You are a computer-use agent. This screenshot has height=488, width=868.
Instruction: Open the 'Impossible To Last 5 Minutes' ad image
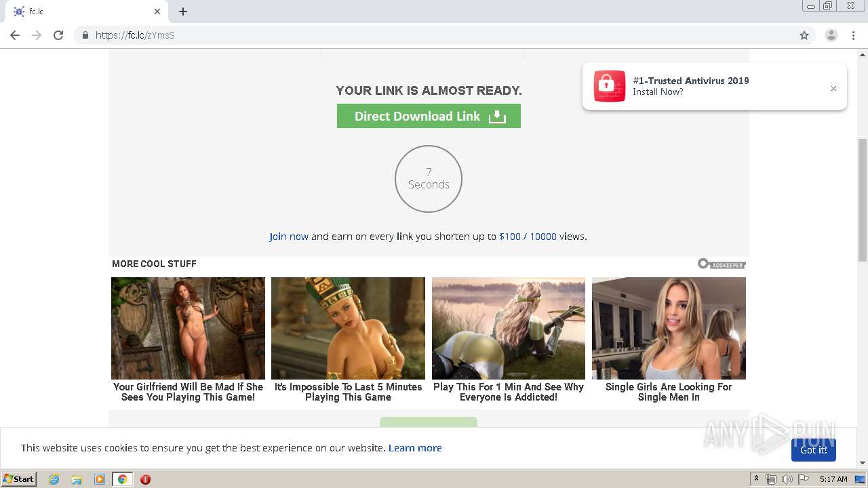[348, 328]
